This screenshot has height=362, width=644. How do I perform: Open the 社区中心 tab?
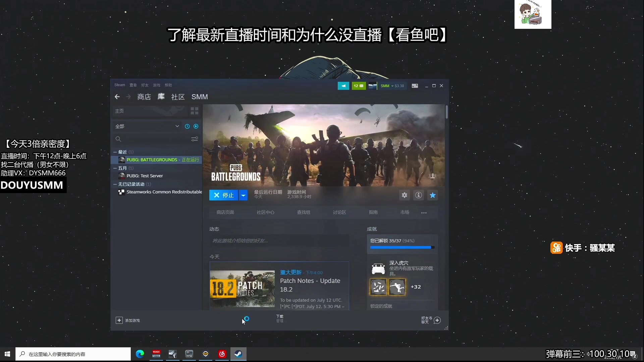[265, 213]
